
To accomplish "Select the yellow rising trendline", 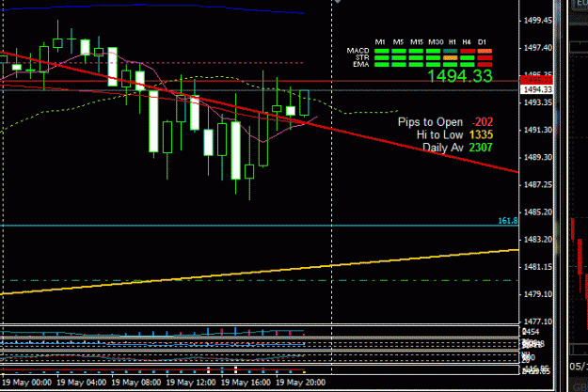I will [260, 272].
